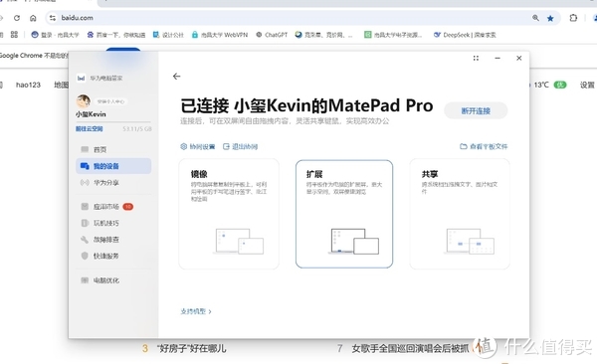Image resolution: width=597 pixels, height=364 pixels.
Task: Click the 电脑优化 icon in sidebar
Action: 85,280
